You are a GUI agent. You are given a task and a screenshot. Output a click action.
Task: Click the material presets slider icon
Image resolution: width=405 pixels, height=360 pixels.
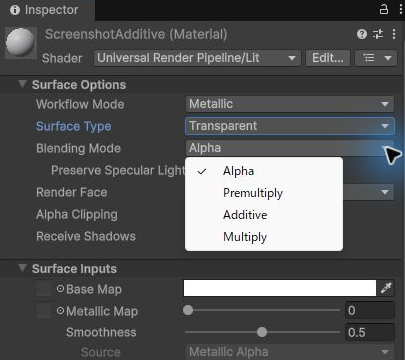(x=378, y=34)
